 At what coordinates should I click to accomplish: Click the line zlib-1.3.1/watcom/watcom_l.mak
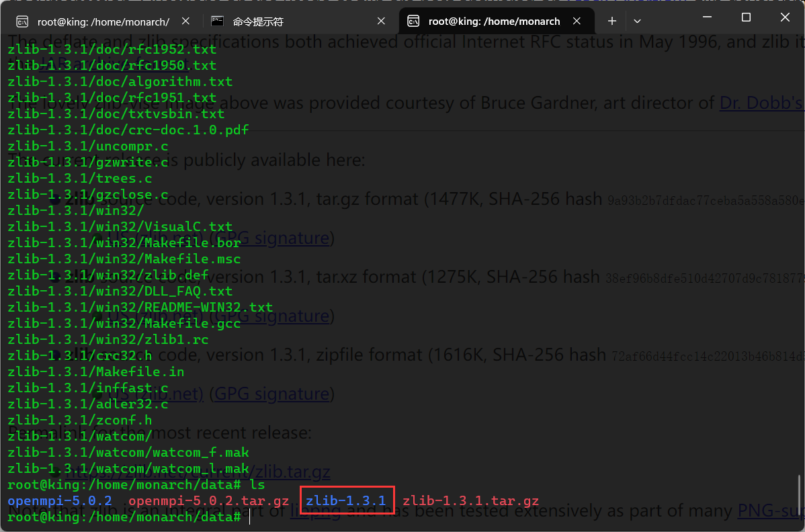(x=128, y=468)
